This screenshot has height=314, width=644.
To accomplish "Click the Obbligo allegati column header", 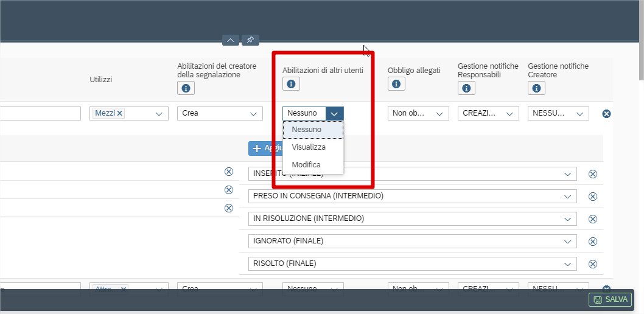I will (x=414, y=70).
